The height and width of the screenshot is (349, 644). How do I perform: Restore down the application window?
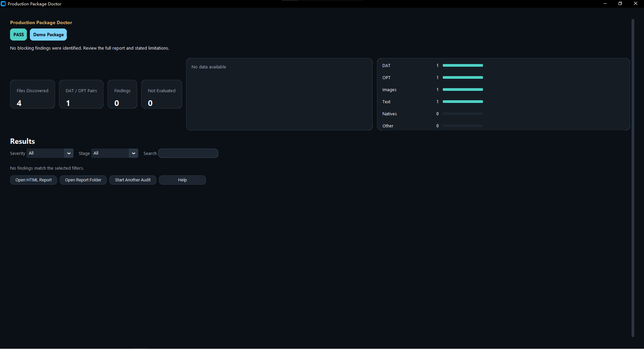click(620, 4)
